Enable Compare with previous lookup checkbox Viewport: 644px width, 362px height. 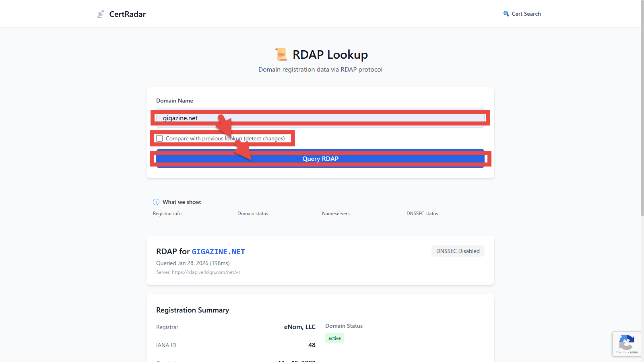159,138
